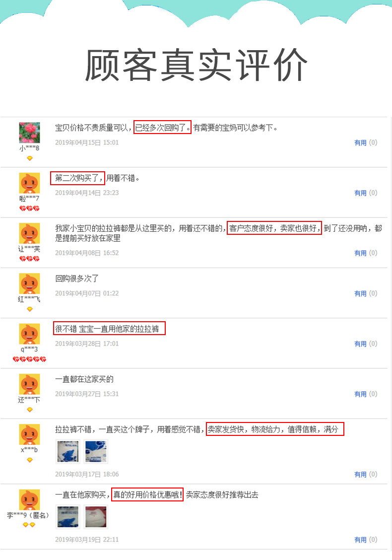Click the avatar of user 让***芙
This screenshot has width=392, height=560.
tap(29, 233)
